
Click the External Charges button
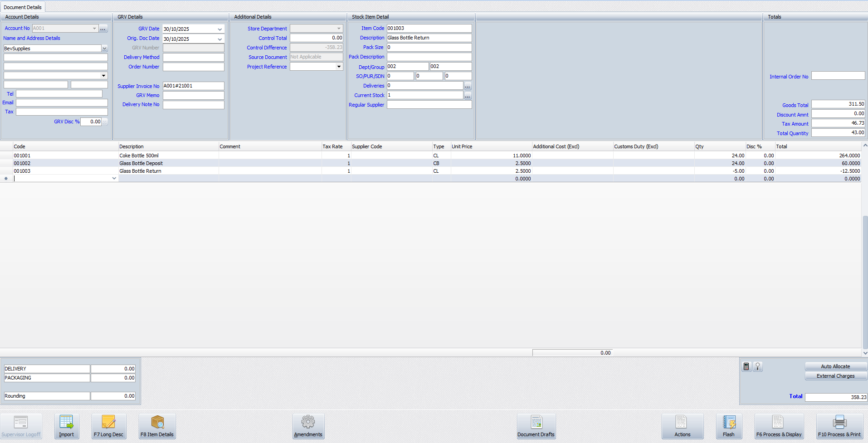tap(835, 376)
